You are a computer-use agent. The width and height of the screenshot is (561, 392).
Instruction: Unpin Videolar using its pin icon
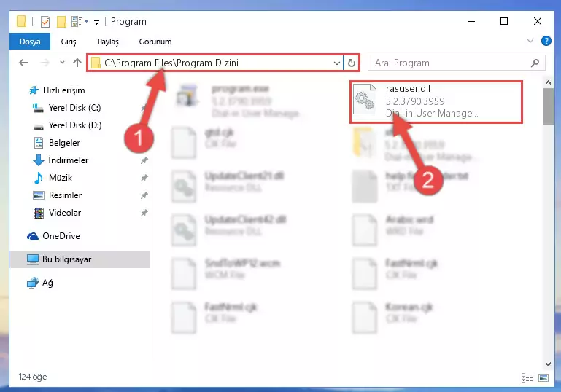point(144,213)
